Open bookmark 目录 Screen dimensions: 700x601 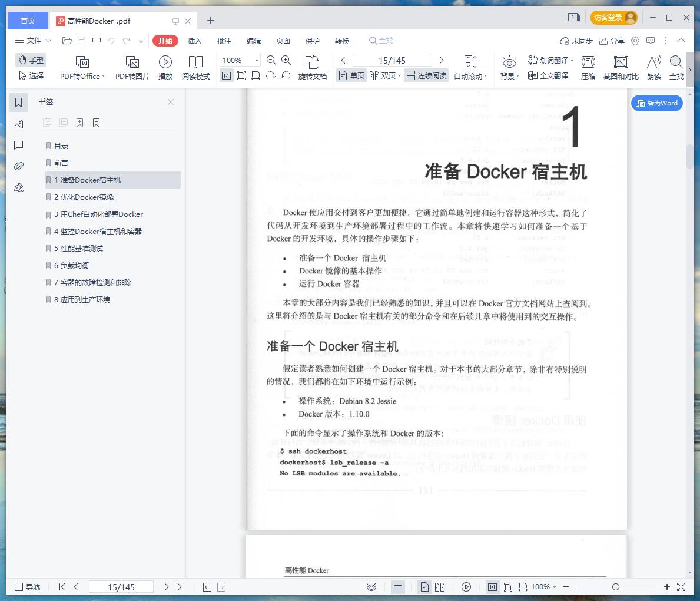61,146
